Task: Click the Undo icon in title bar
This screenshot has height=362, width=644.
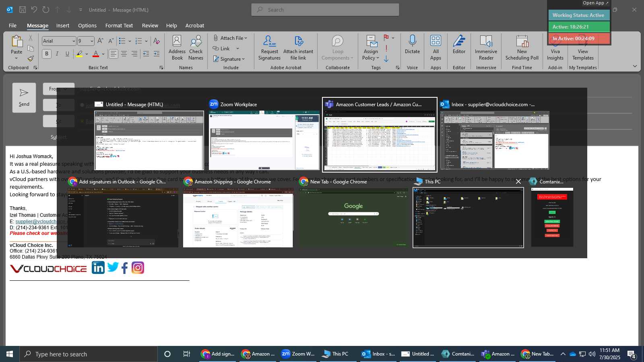Action: 34,10
